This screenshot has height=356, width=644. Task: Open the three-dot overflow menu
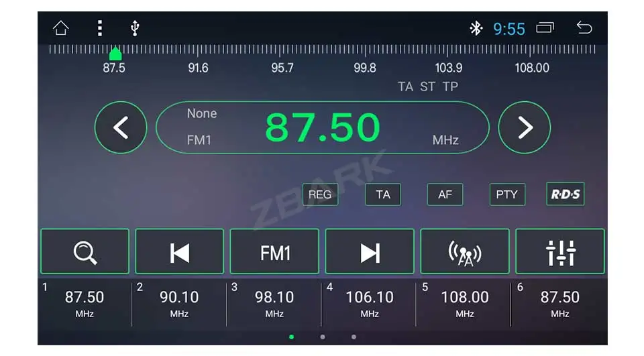coord(99,28)
